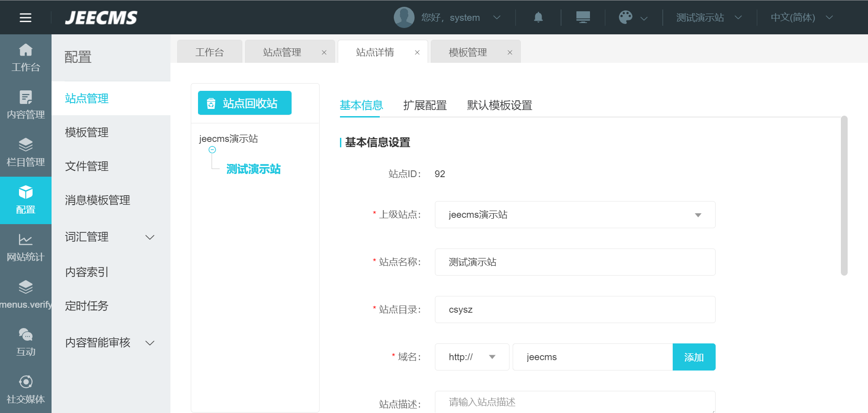This screenshot has height=413, width=868.
Task: Click the 站点名称 input field
Action: [575, 262]
